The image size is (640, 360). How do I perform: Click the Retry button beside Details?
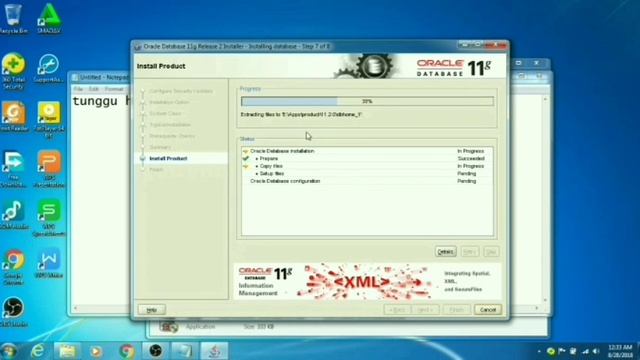pos(469,251)
